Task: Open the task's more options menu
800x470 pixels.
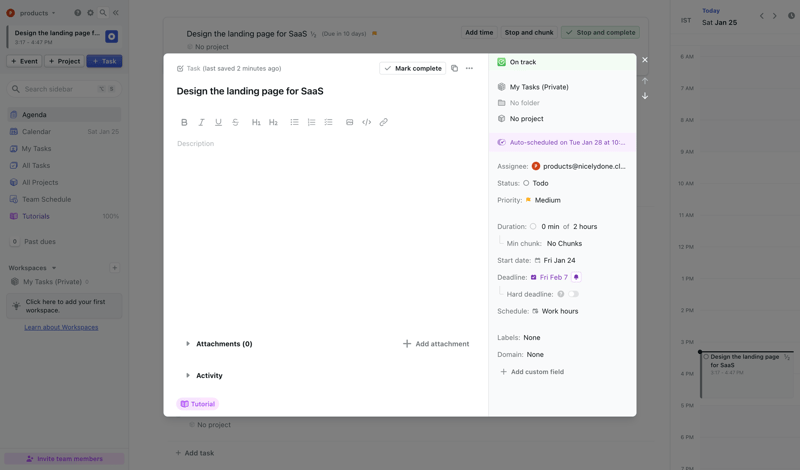Action: (x=469, y=68)
